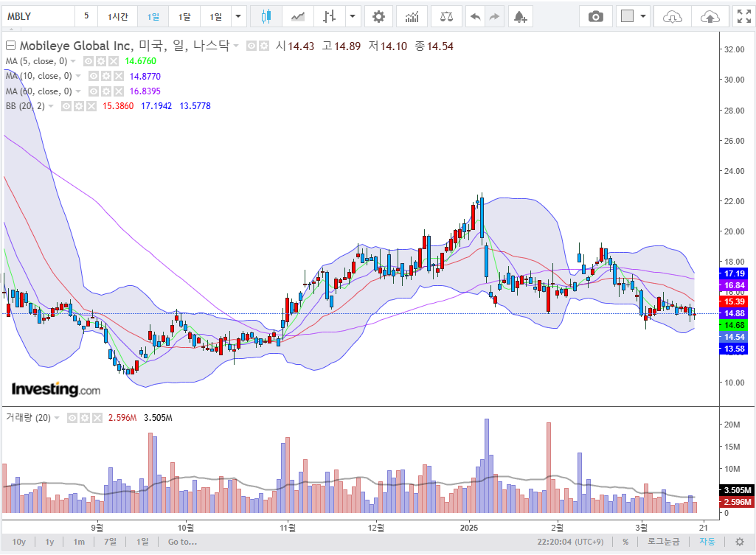Set range to 1y
Viewport: 756px width, 555px height.
click(49, 542)
